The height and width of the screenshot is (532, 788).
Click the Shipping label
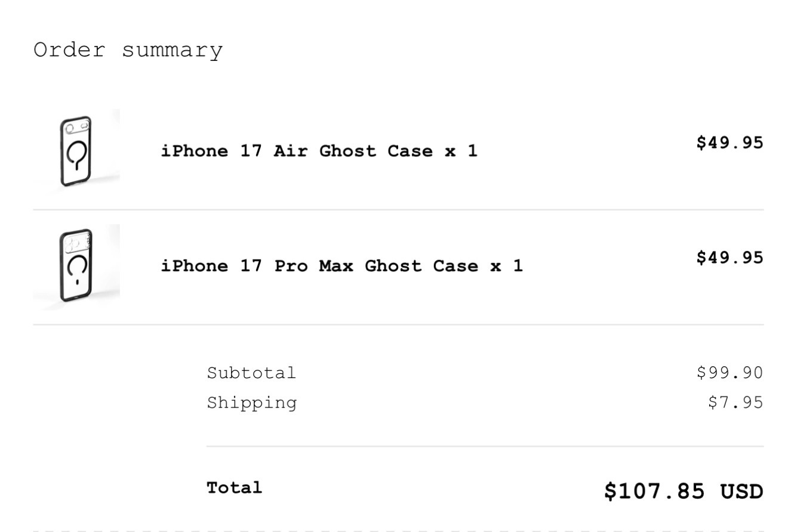coord(251,403)
